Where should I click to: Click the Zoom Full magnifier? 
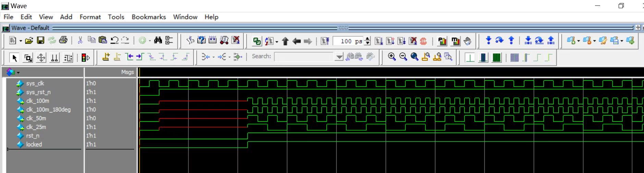414,57
